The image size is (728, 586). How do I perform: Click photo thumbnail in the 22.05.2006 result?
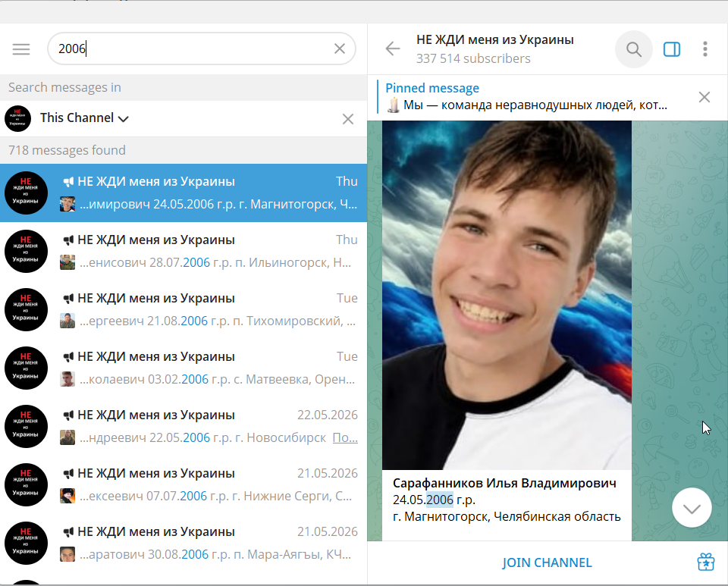(x=67, y=438)
